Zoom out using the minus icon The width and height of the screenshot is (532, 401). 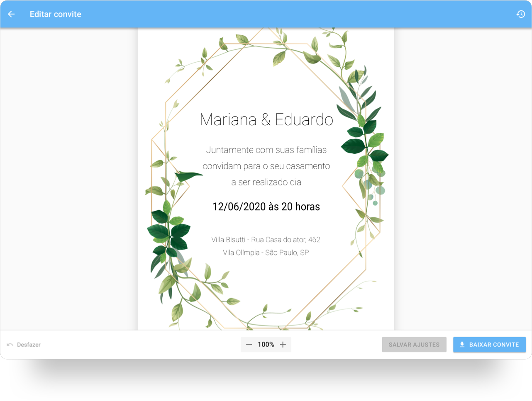(x=249, y=345)
